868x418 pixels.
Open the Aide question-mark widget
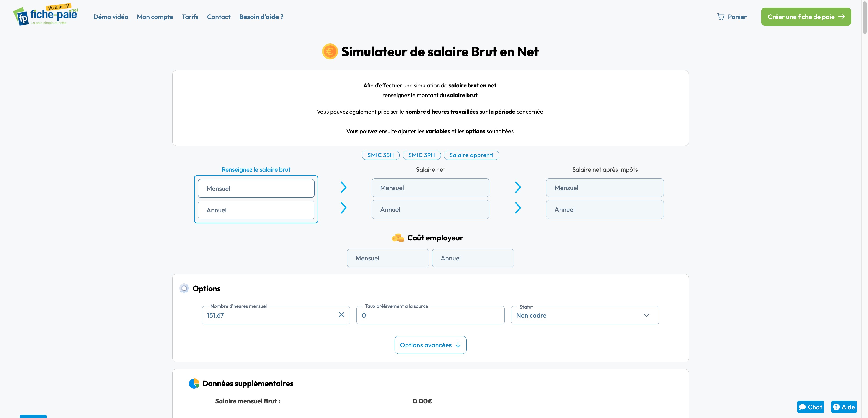(844, 407)
